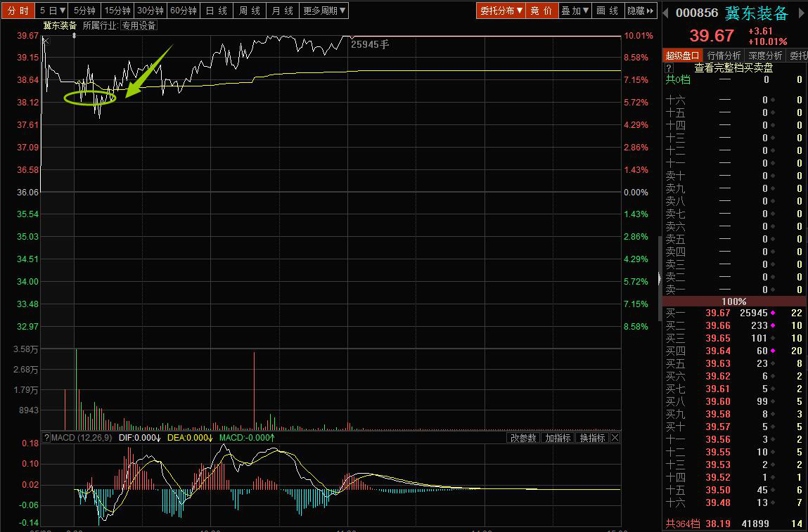Click the pink diamond marker beside 买一
Viewport: 808px width, 532px height.
(x=773, y=313)
